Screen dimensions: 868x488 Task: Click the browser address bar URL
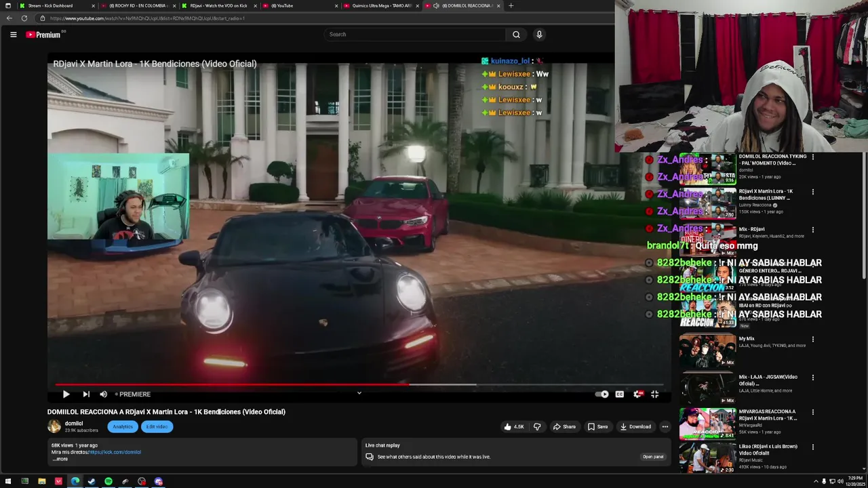click(147, 18)
